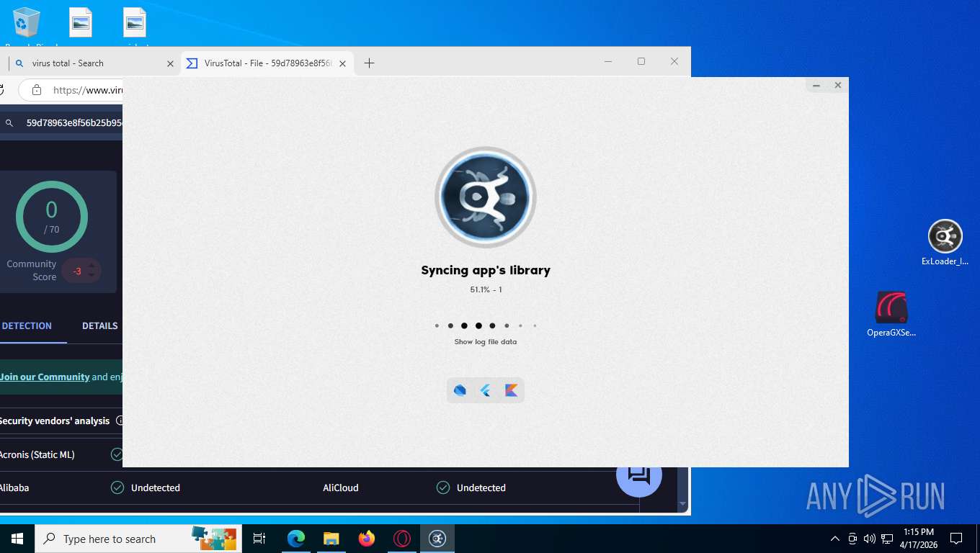Open Task View on the taskbar
This screenshot has height=553, width=980.
pos(259,539)
